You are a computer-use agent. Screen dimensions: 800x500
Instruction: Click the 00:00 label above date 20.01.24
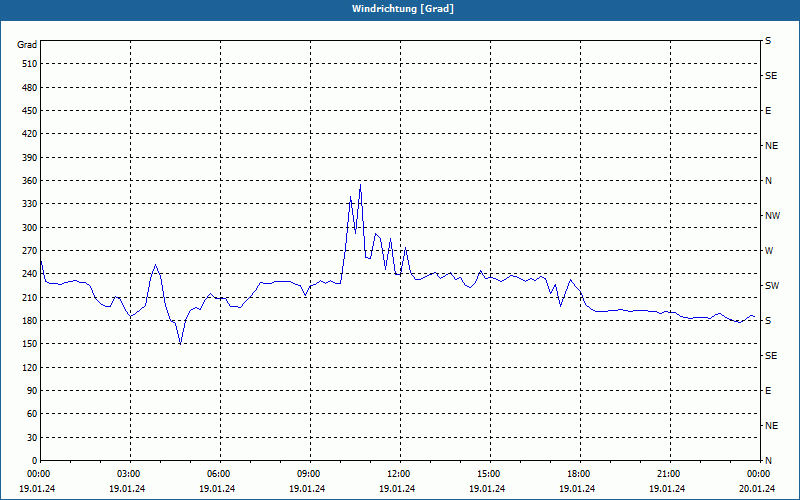click(759, 474)
